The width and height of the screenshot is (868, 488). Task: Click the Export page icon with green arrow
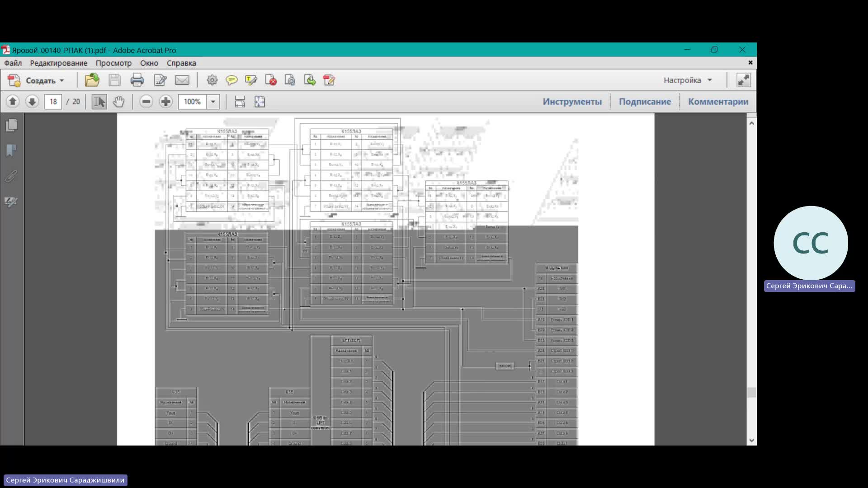click(x=310, y=80)
